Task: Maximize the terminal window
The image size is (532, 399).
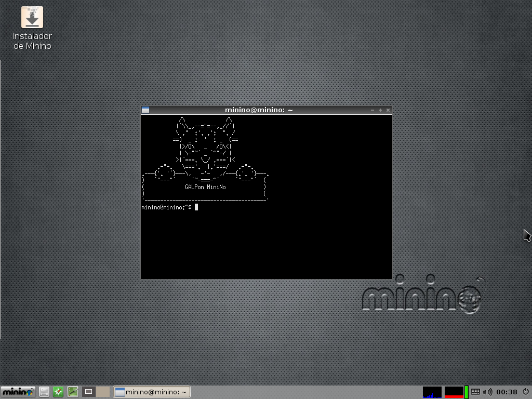Action: click(x=380, y=110)
